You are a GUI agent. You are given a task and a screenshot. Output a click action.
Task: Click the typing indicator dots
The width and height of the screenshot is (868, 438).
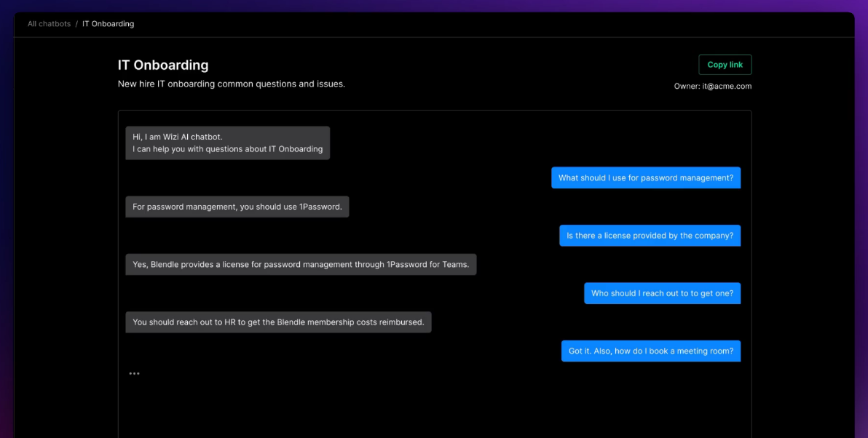coord(134,373)
